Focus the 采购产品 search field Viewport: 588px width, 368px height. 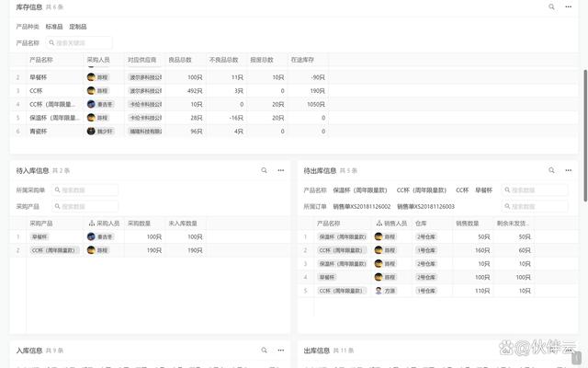click(85, 206)
